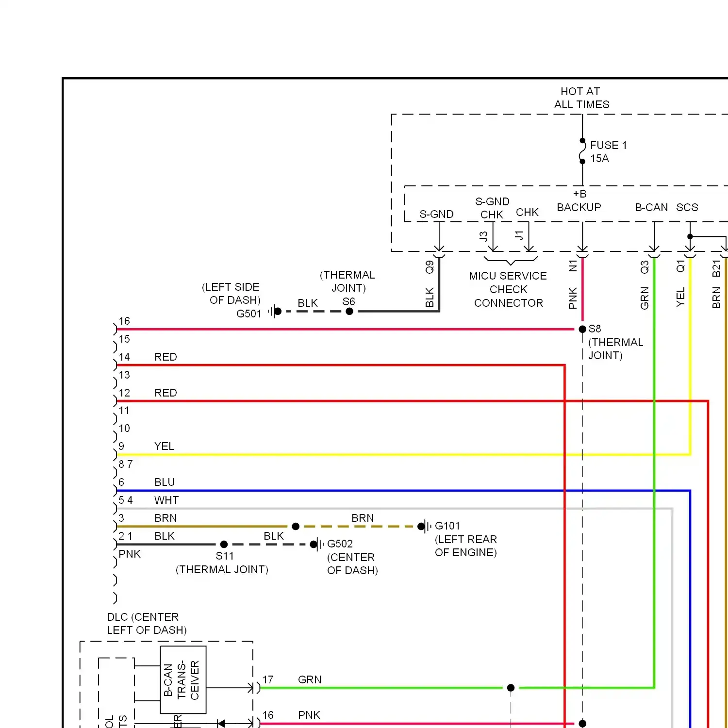The image size is (728, 728).
Task: Select the G101 ground label
Action: (447, 526)
